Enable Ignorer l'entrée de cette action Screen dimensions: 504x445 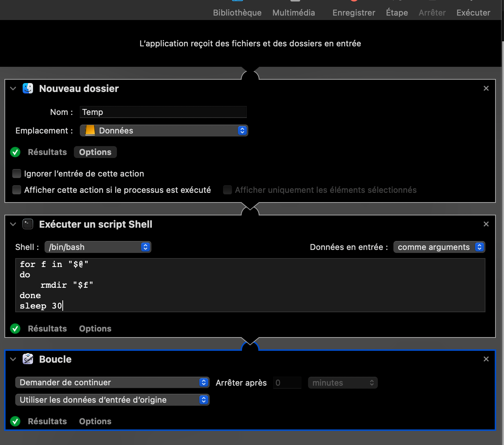tap(17, 174)
